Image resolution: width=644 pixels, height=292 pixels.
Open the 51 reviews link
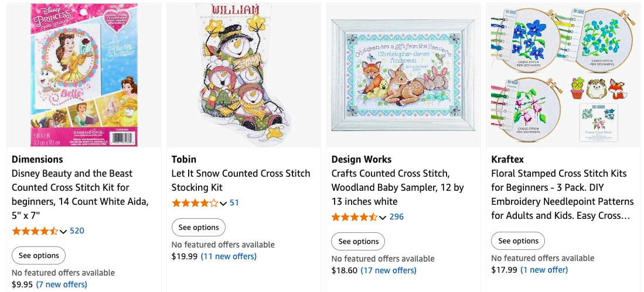point(234,202)
